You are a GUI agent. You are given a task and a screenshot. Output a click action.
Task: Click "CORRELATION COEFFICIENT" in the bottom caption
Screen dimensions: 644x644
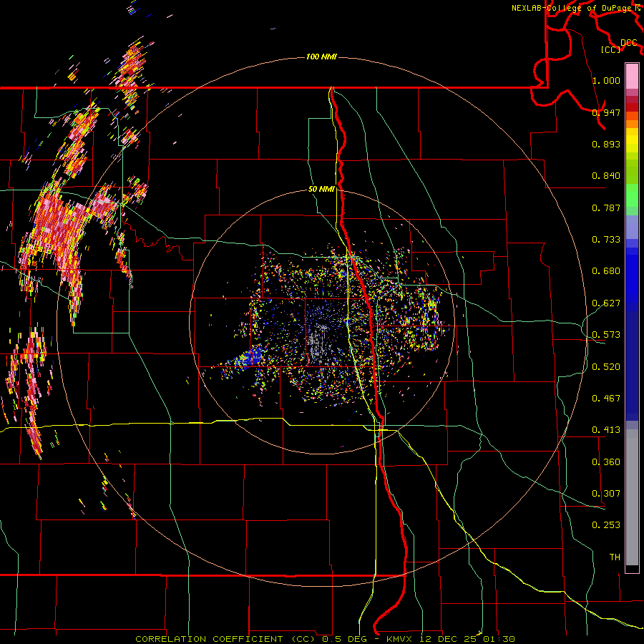(209, 639)
